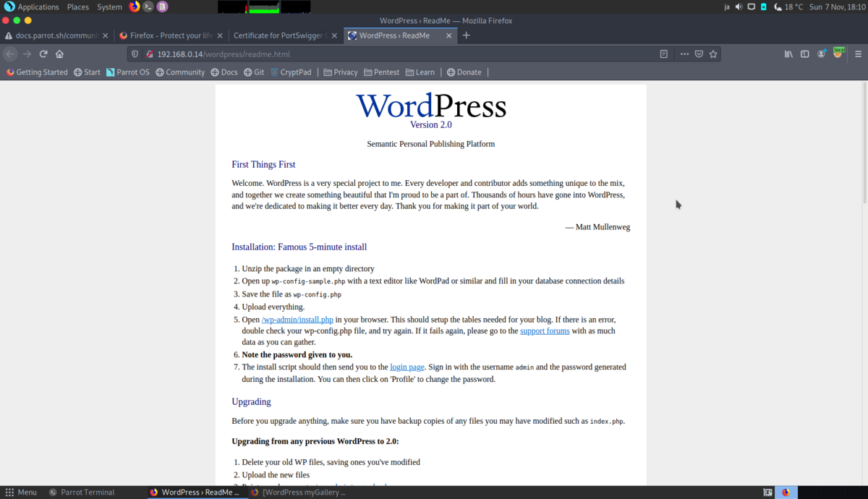The height and width of the screenshot is (499, 868).
Task: Open the Parrot OS bookmark
Action: point(127,72)
